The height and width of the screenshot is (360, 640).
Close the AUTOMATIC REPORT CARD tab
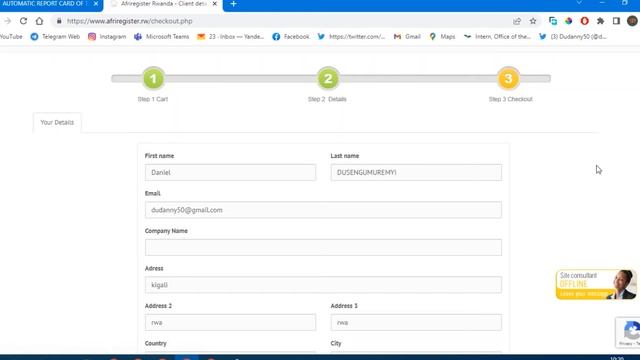coord(96,4)
